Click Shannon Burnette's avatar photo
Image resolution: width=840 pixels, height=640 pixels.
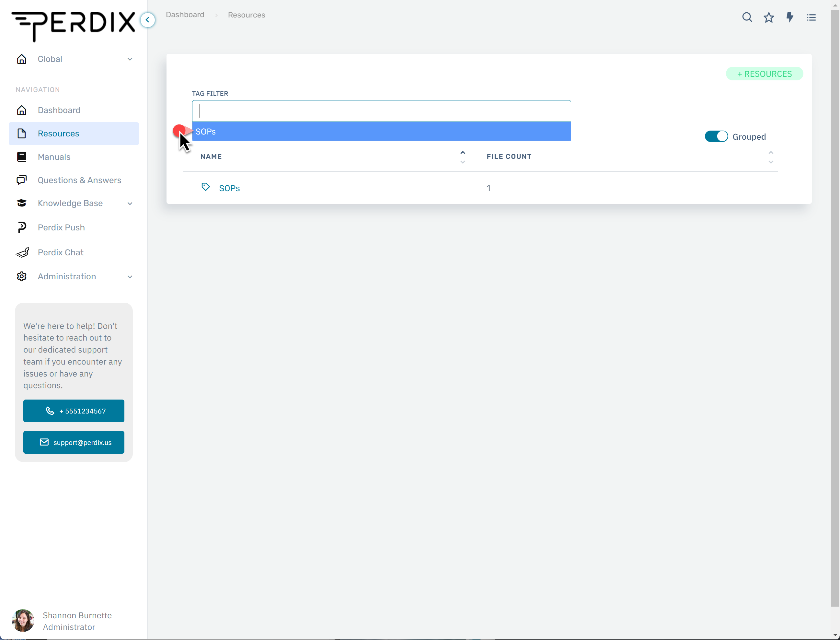pyautogui.click(x=23, y=621)
